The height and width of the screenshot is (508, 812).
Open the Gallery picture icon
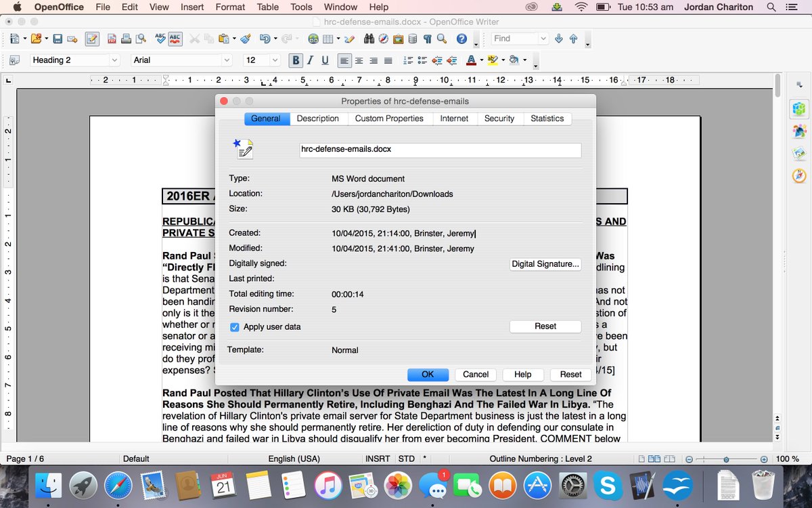pyautogui.click(x=398, y=39)
